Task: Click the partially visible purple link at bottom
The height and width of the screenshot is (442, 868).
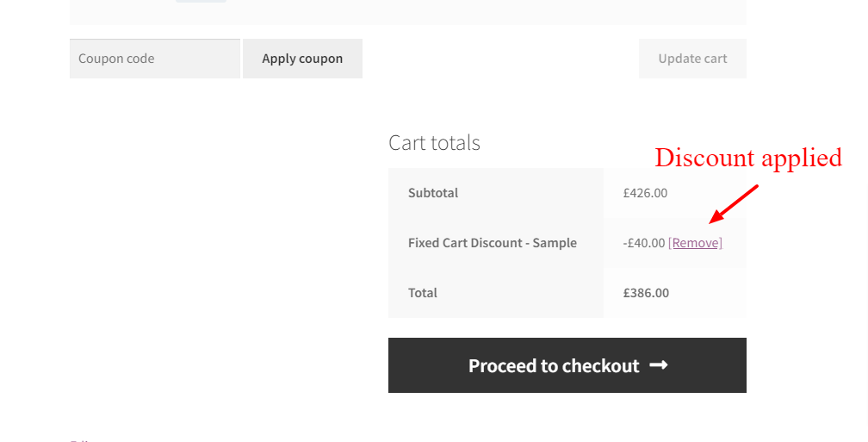Action: (77, 440)
